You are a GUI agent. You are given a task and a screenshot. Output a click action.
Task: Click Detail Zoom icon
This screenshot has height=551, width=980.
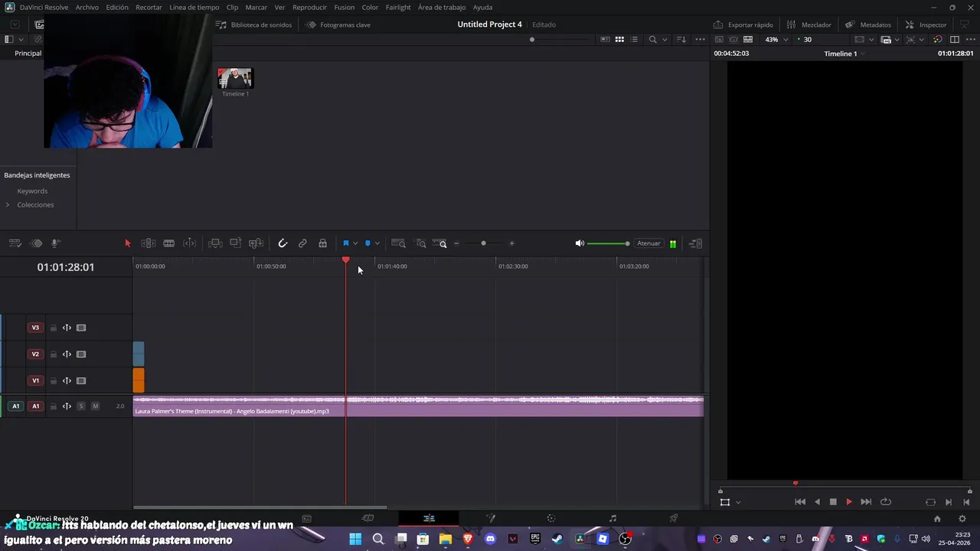click(421, 243)
